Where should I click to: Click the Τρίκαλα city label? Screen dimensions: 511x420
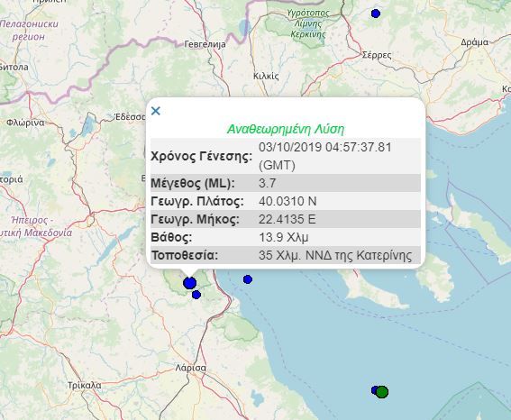tap(85, 386)
